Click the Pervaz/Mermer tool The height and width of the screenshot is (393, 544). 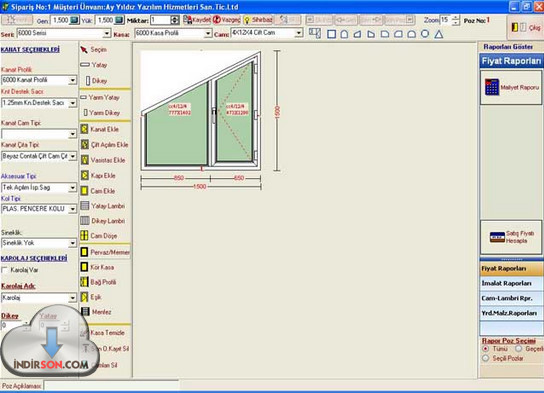click(x=105, y=252)
